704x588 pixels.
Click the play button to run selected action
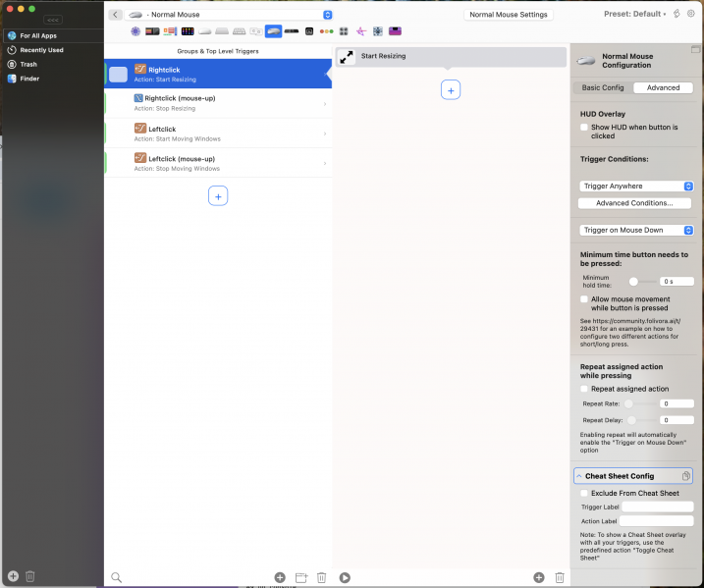pyautogui.click(x=345, y=577)
